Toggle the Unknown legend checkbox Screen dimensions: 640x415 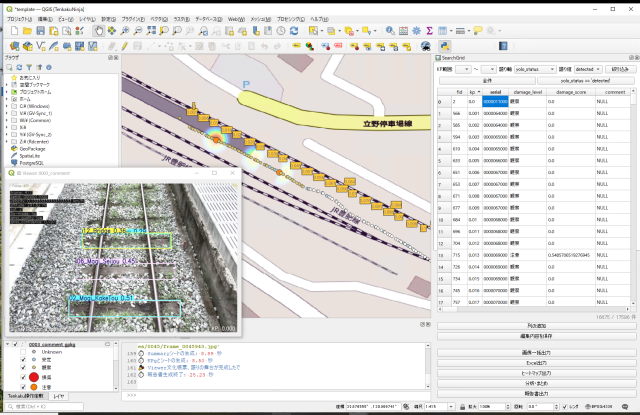point(24,352)
